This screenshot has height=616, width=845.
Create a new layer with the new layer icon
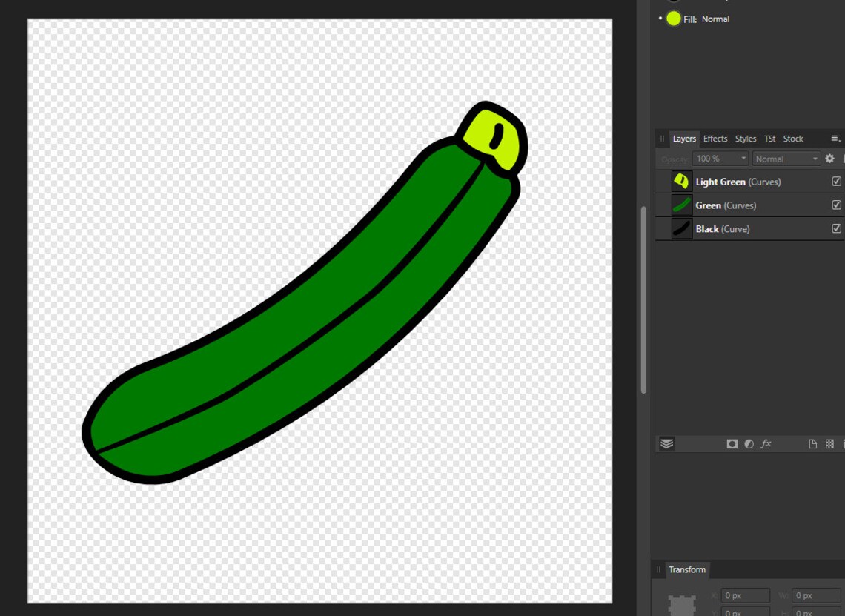pos(813,443)
